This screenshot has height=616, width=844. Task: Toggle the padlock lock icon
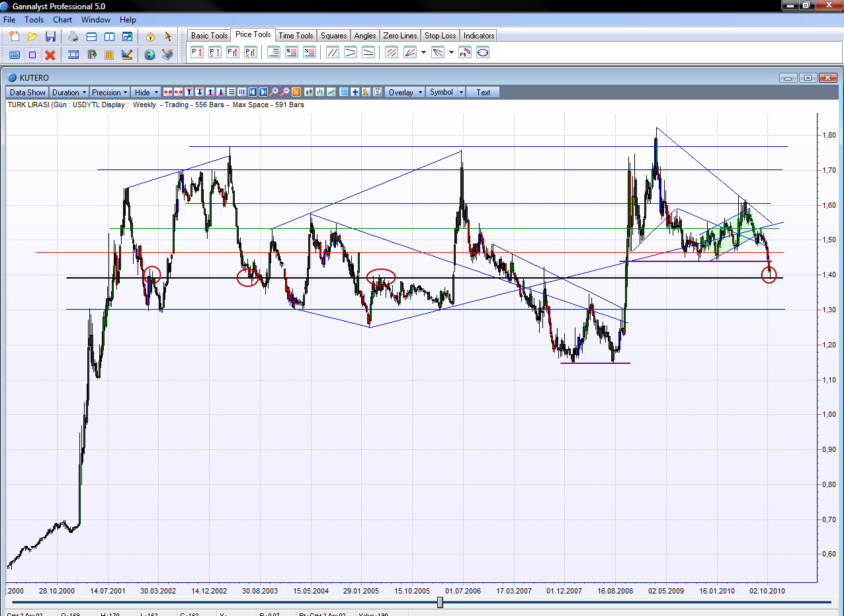pos(150,36)
